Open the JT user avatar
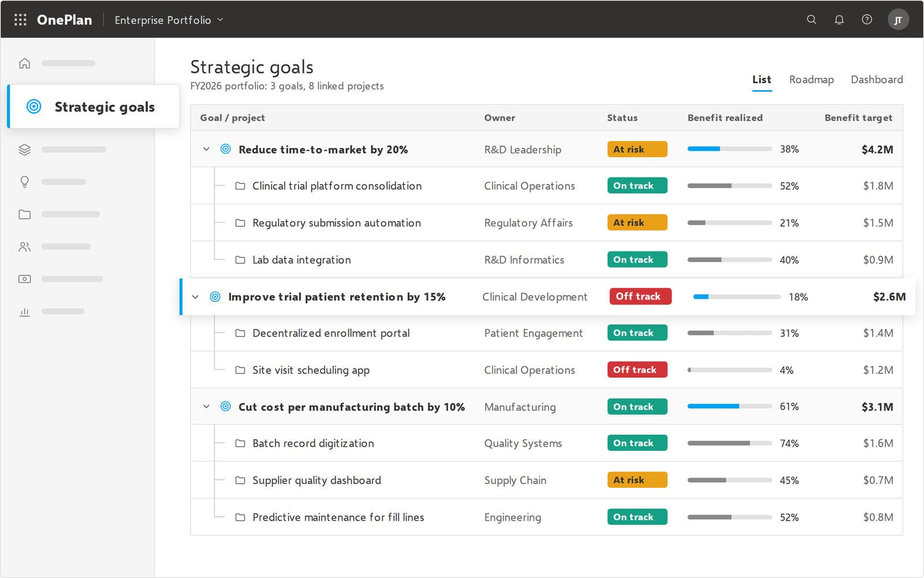 898,20
